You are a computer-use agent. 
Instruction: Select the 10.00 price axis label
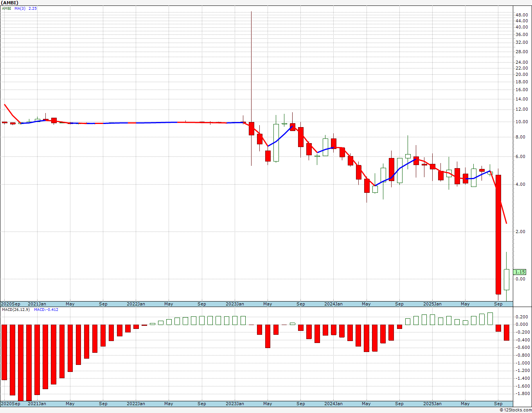pyautogui.click(x=521, y=122)
